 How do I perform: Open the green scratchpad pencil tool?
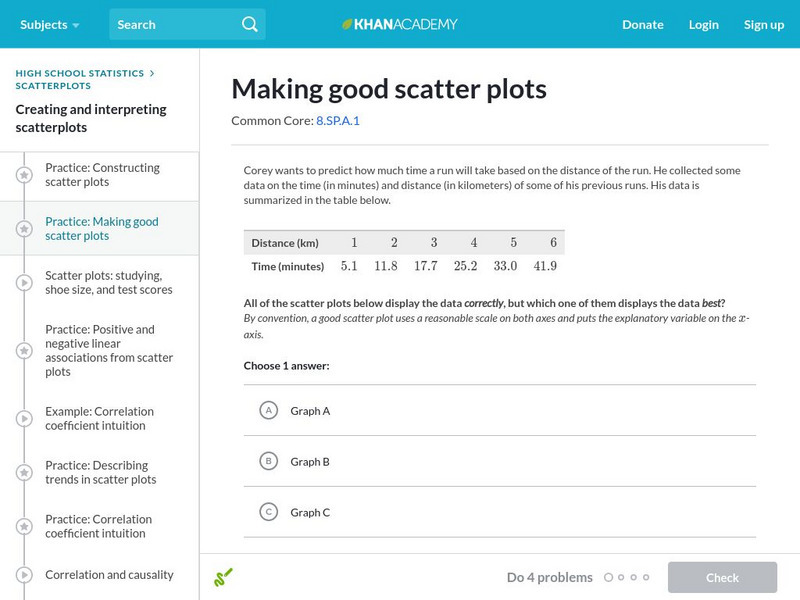pos(223,577)
